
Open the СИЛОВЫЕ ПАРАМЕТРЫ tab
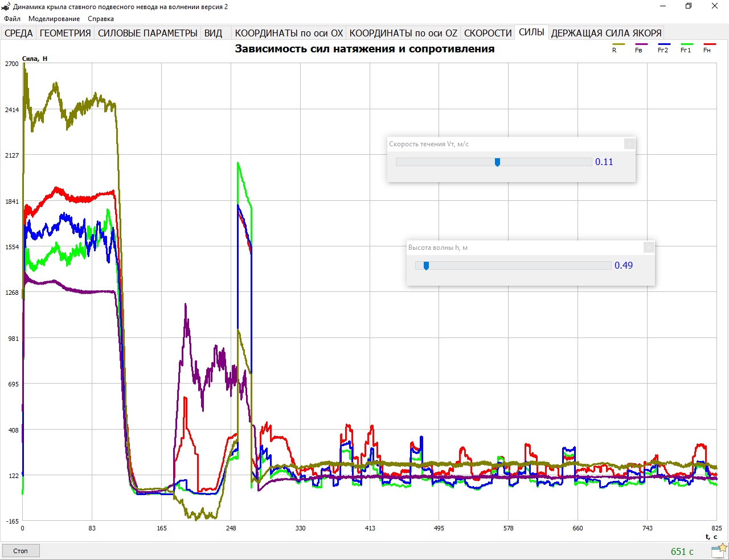(148, 33)
